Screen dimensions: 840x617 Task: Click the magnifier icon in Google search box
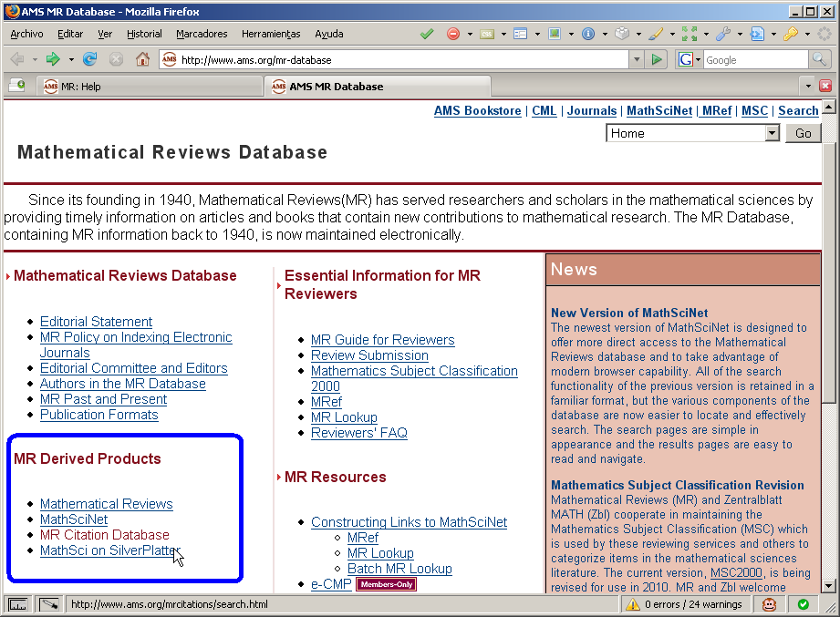click(821, 59)
